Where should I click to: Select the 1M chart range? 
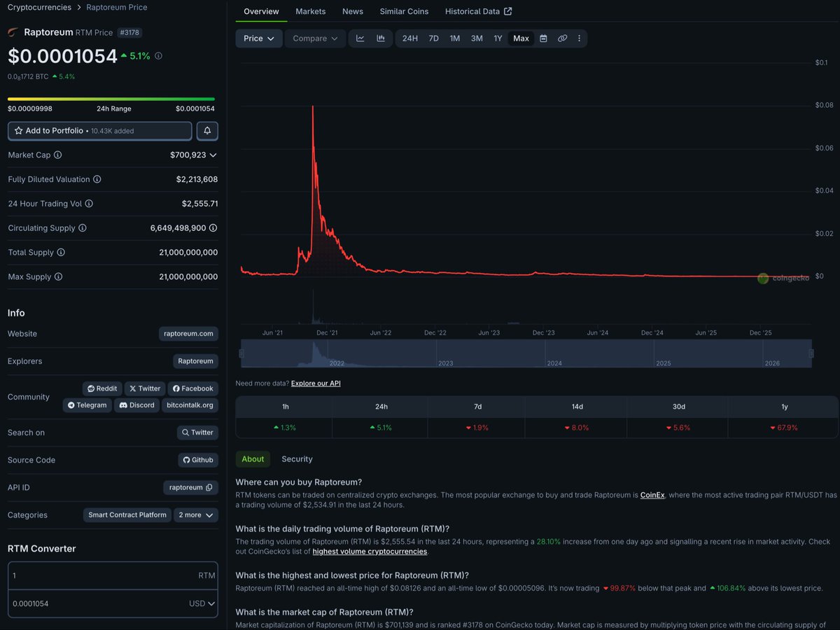click(x=455, y=38)
